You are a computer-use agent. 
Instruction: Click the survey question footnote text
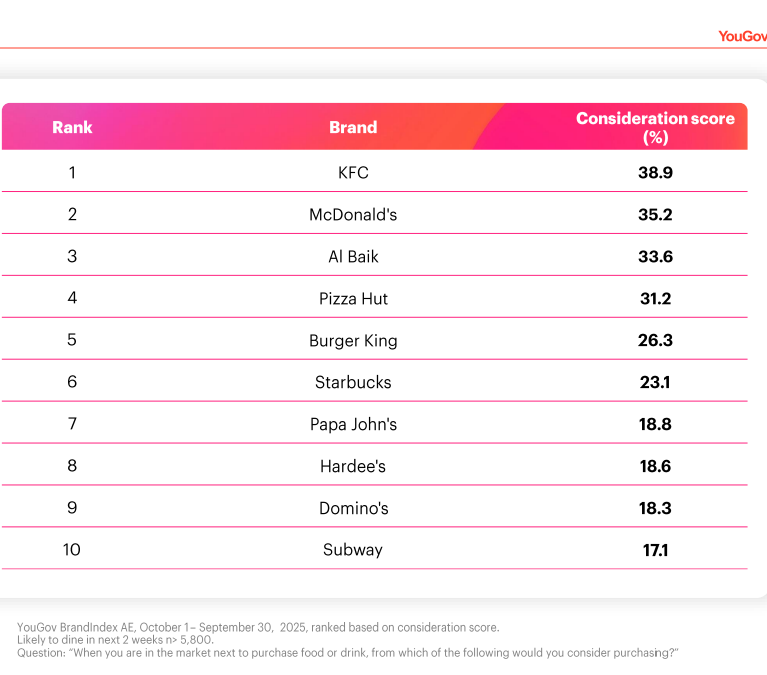(x=348, y=652)
